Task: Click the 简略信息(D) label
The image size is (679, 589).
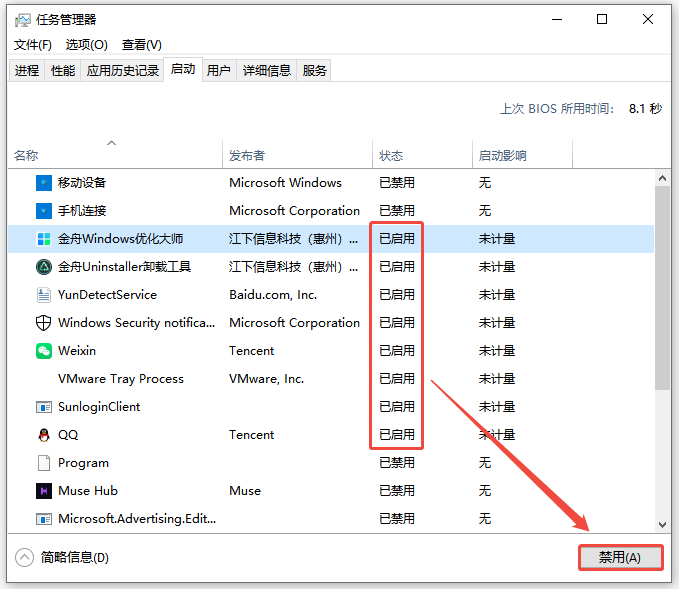Action: coord(75,557)
